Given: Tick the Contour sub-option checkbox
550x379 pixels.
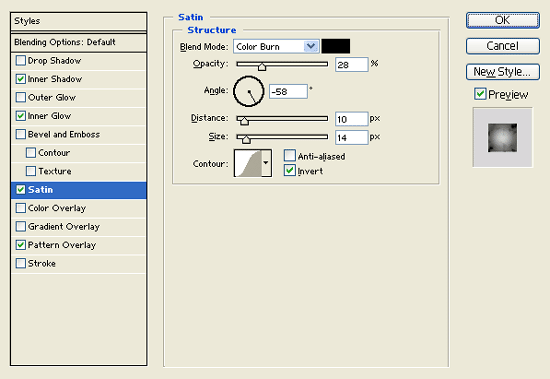Looking at the screenshot, I should pos(31,153).
